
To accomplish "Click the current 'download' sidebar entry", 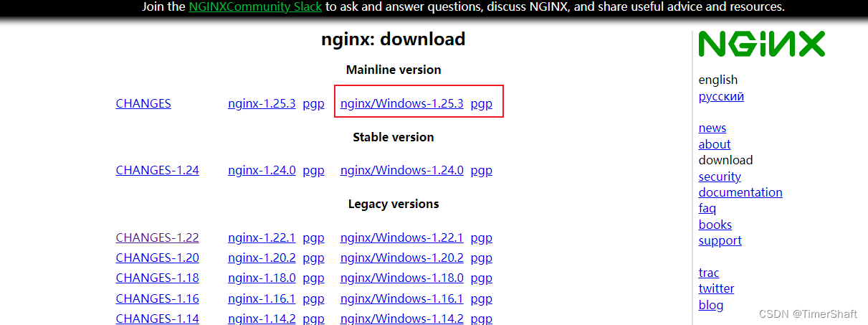I will click(726, 160).
